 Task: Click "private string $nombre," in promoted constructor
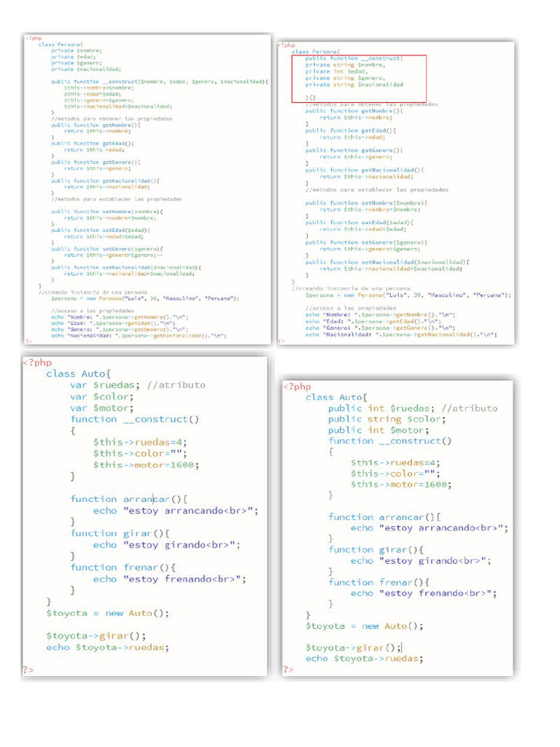345,65
